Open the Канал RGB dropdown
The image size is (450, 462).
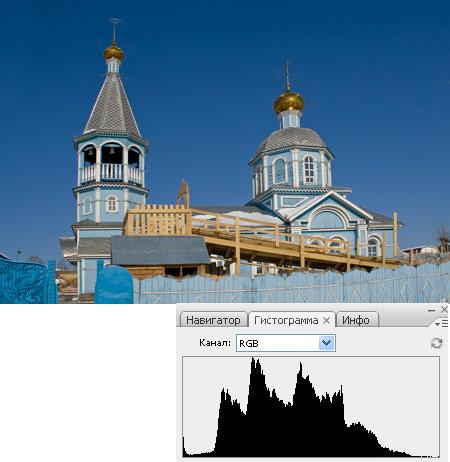pyautogui.click(x=286, y=343)
